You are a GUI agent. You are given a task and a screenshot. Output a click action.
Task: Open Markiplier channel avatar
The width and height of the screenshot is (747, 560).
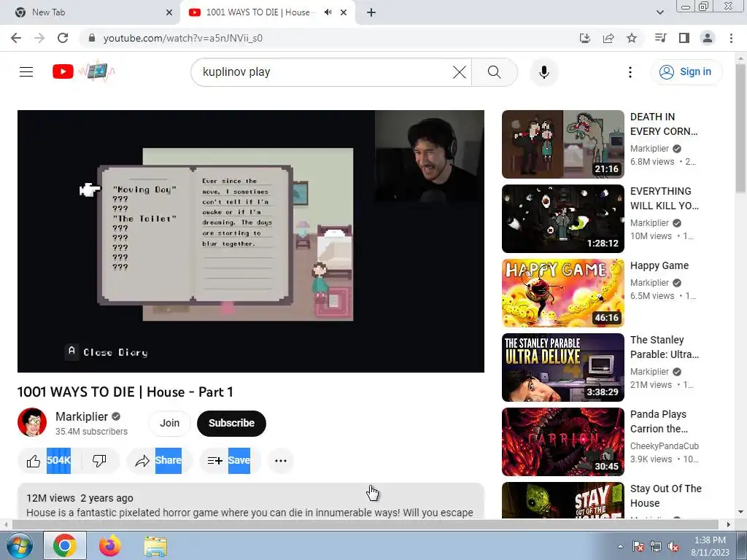[x=32, y=422]
